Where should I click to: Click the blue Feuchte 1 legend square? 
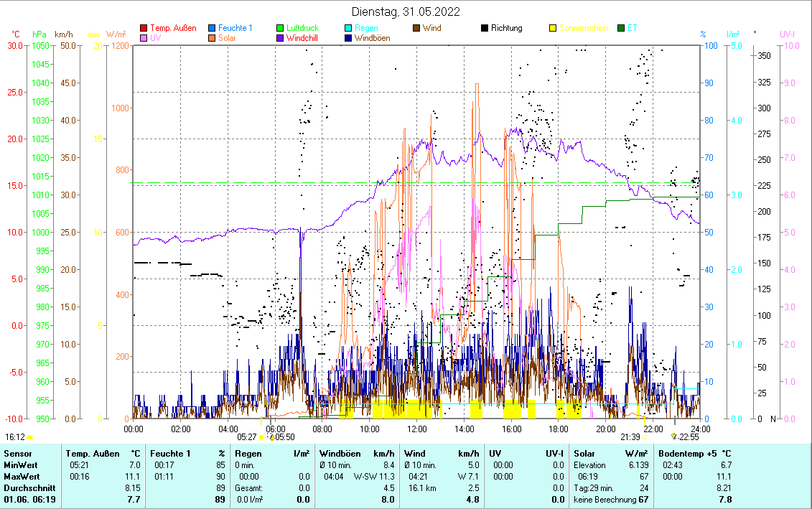pos(212,29)
